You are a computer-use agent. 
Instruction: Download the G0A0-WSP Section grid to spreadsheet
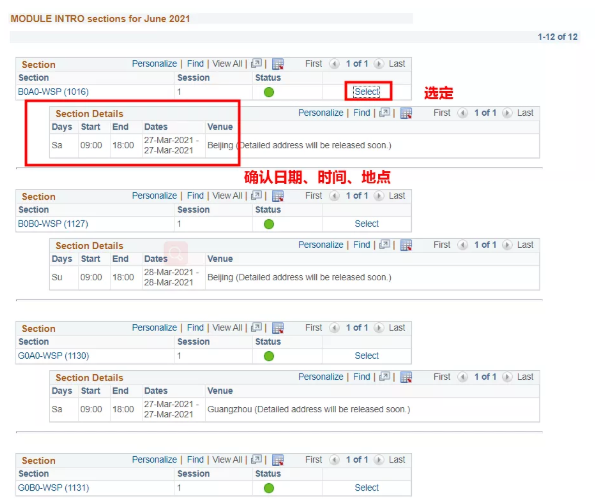coord(278,328)
